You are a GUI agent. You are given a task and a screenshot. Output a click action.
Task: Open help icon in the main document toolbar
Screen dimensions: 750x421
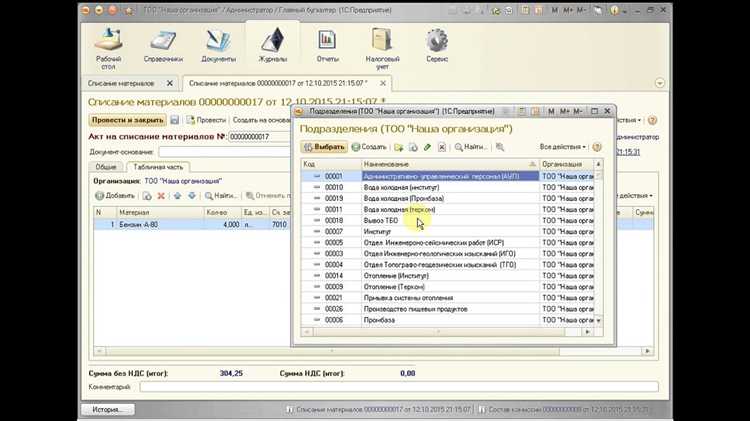point(652,120)
